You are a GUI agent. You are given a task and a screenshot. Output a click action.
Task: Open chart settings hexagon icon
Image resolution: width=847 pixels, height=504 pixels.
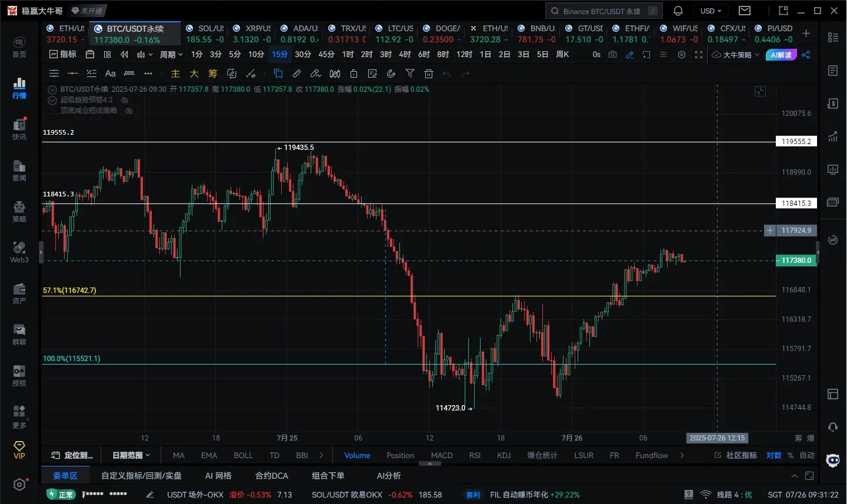click(x=682, y=54)
